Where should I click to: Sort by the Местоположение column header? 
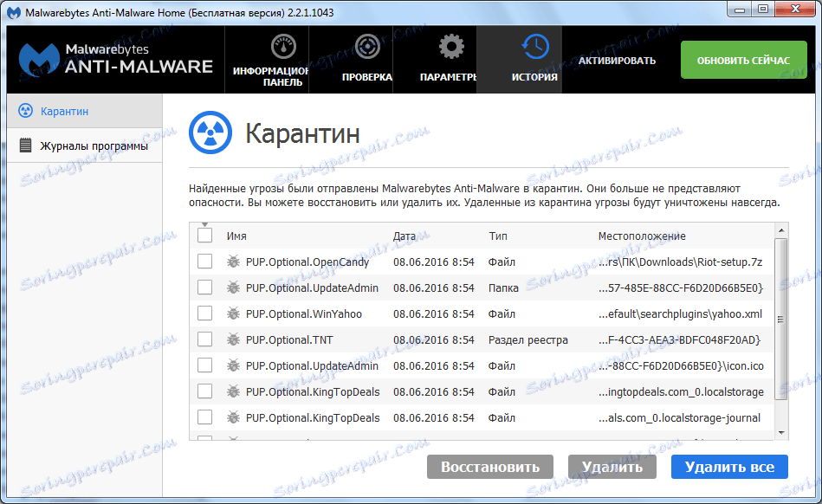pos(642,236)
